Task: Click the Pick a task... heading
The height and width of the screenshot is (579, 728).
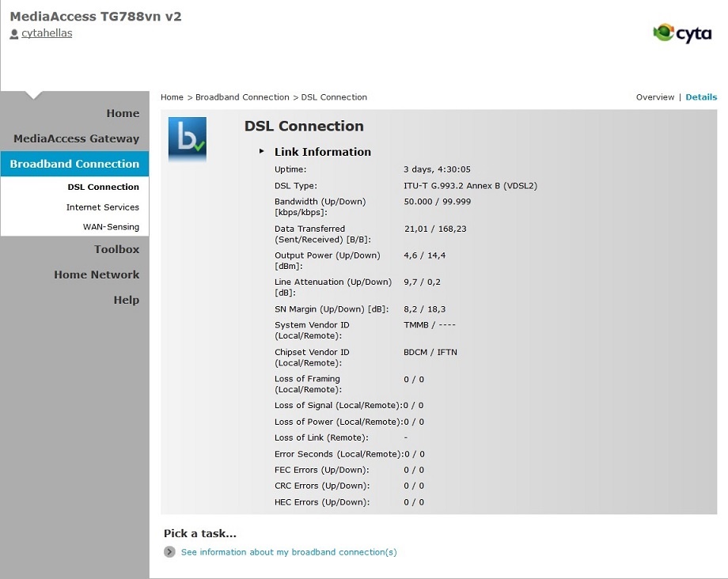Action: [x=200, y=534]
